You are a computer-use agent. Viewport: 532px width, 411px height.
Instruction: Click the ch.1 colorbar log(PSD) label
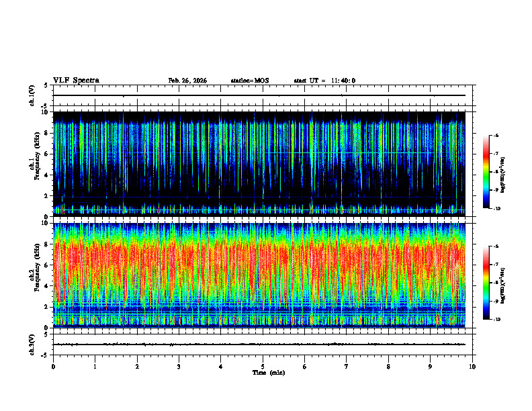[x=502, y=175]
